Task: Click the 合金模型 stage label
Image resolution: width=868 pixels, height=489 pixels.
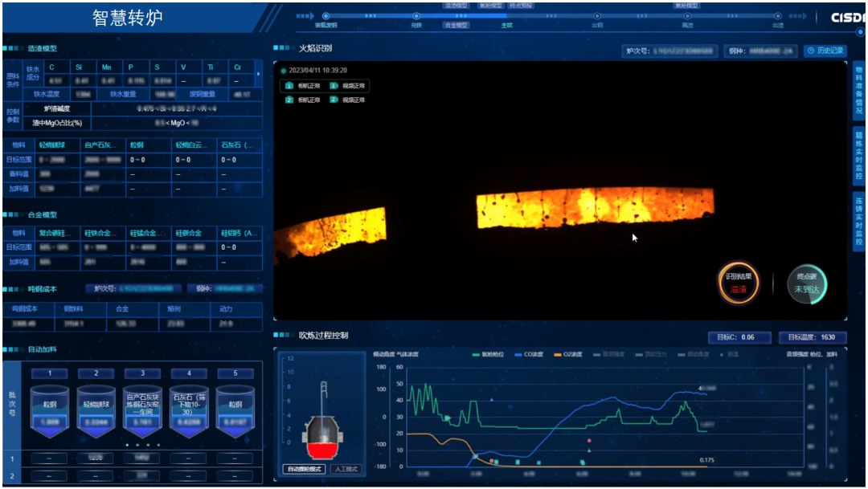Action: [x=457, y=25]
